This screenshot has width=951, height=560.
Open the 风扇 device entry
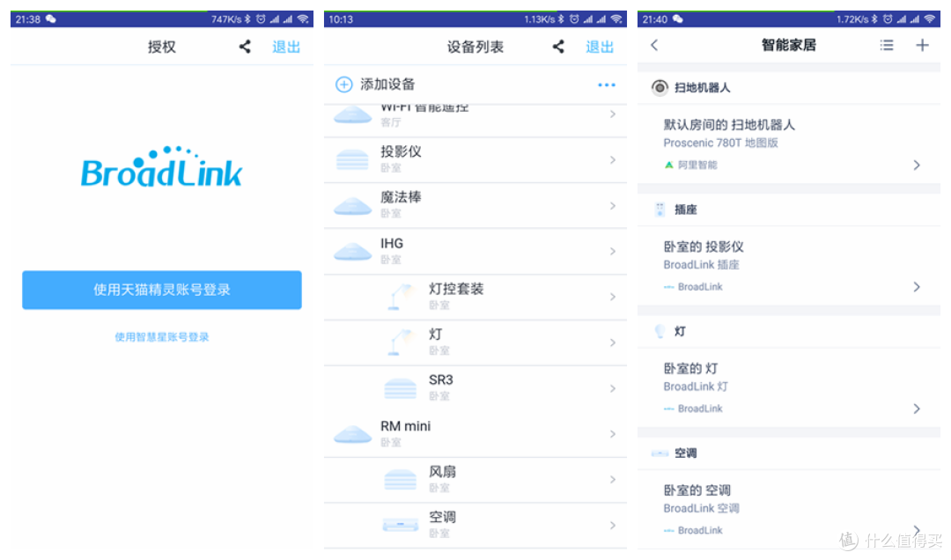[x=475, y=479]
